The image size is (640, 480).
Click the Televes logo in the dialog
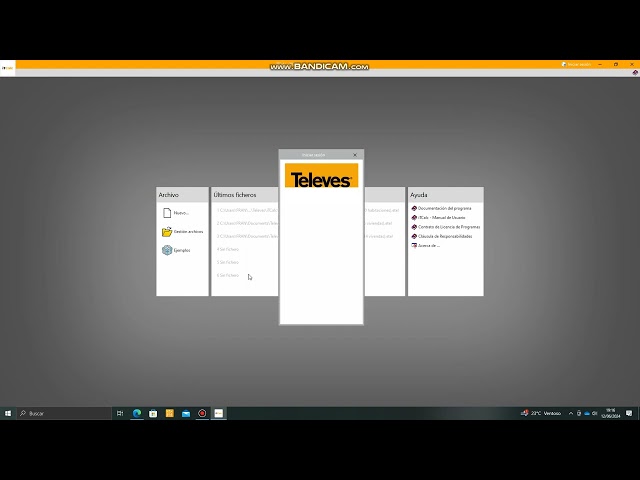[x=321, y=176]
